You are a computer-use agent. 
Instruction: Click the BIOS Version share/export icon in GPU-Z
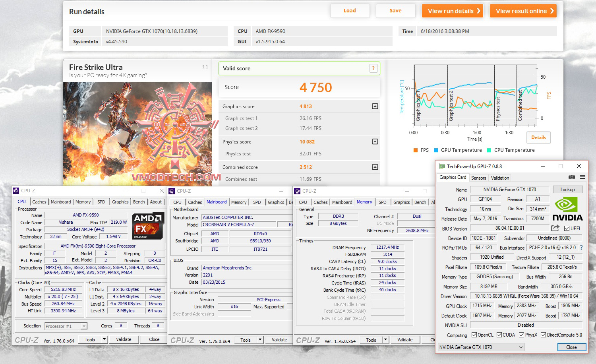coord(555,228)
